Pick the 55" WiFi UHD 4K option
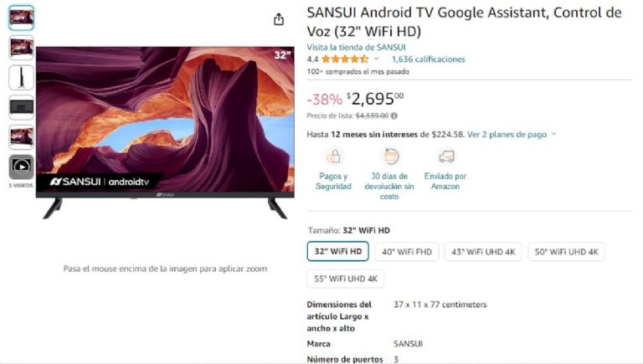 coord(346,279)
